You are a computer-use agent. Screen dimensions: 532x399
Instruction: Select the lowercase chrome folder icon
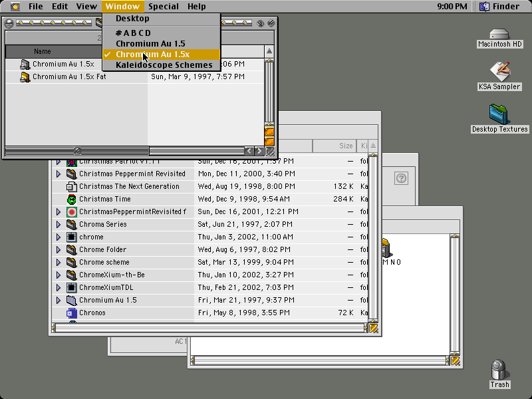[71, 237]
